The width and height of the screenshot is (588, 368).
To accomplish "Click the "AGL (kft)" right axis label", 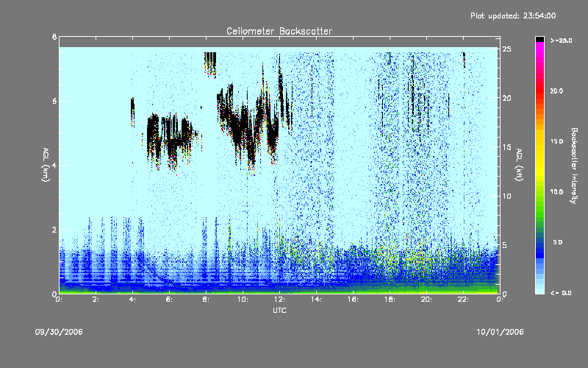I will [x=519, y=165].
